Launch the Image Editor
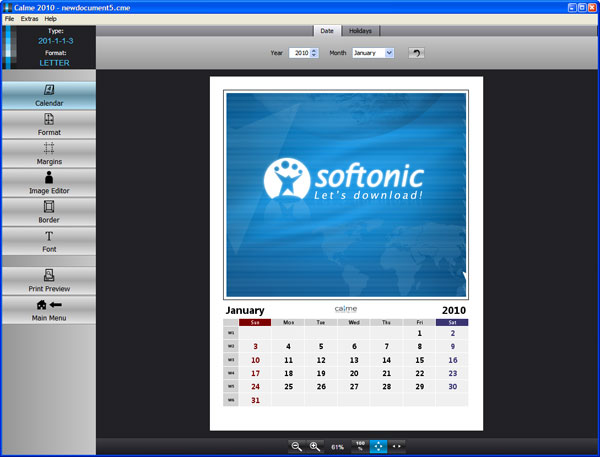The image size is (600, 457). point(48,182)
